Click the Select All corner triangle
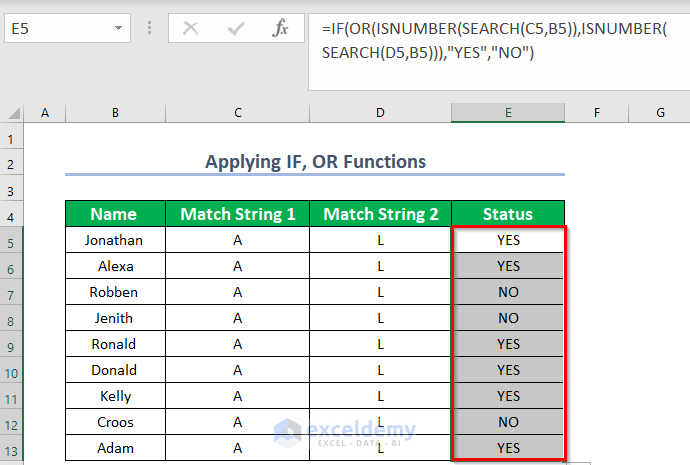Viewport: 690px width, 465px height. tap(13, 114)
